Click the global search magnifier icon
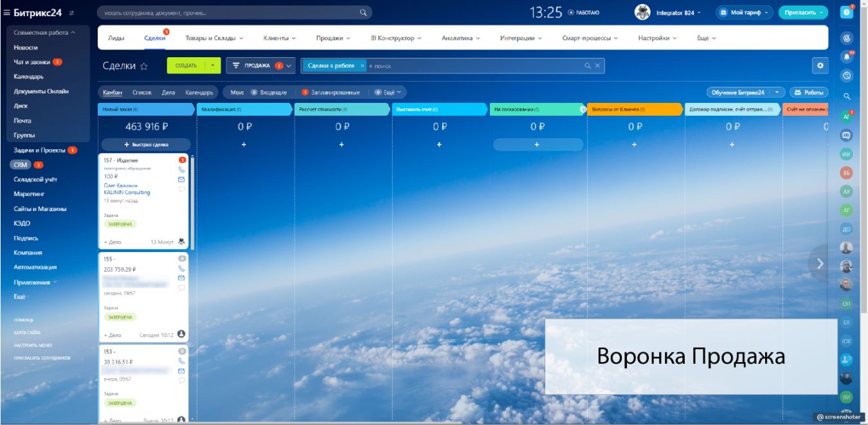 pos(363,12)
